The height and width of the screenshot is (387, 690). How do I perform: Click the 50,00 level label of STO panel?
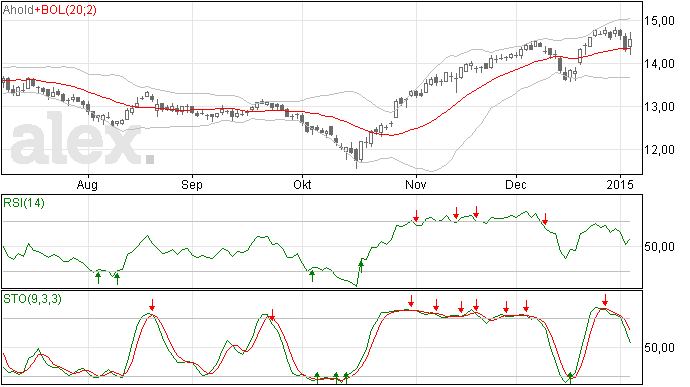[x=659, y=347]
